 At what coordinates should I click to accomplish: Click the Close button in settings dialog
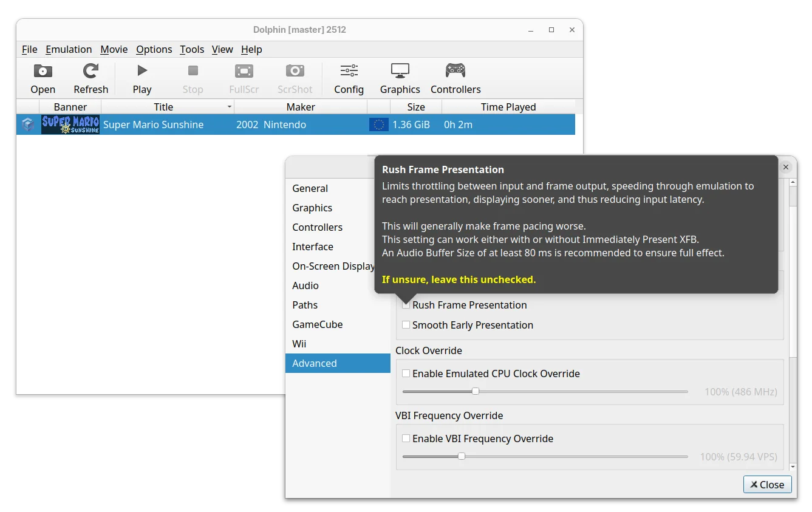[767, 484]
